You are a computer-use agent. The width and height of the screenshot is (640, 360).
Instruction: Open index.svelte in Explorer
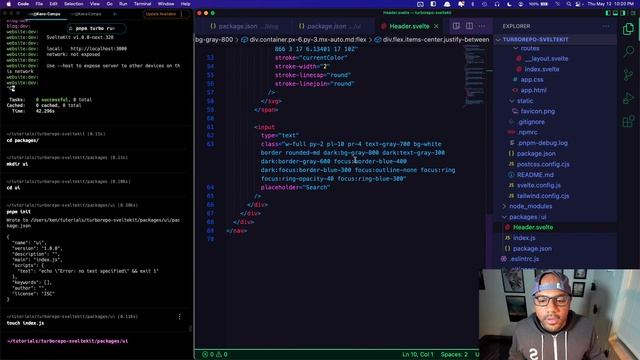tap(542, 69)
